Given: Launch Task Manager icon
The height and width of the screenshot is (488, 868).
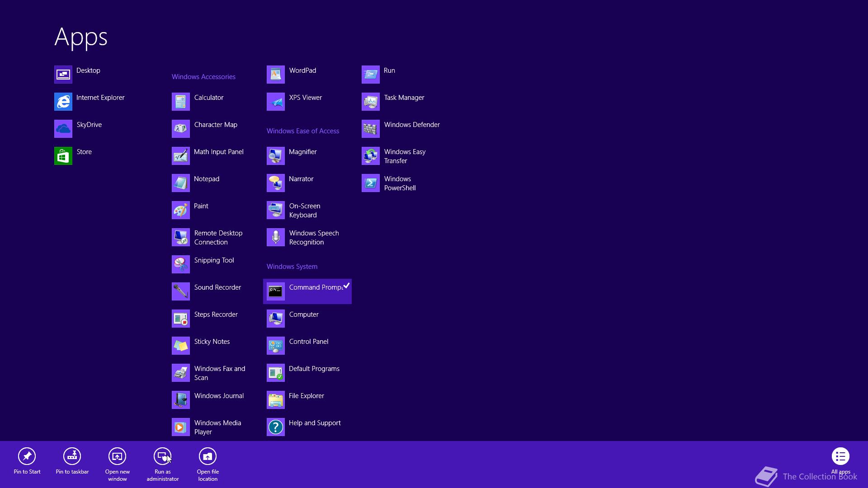Looking at the screenshot, I should [371, 102].
